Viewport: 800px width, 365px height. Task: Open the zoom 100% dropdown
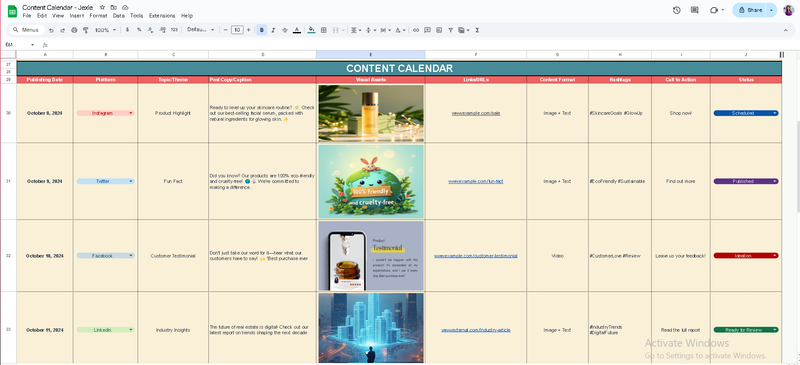click(x=106, y=30)
